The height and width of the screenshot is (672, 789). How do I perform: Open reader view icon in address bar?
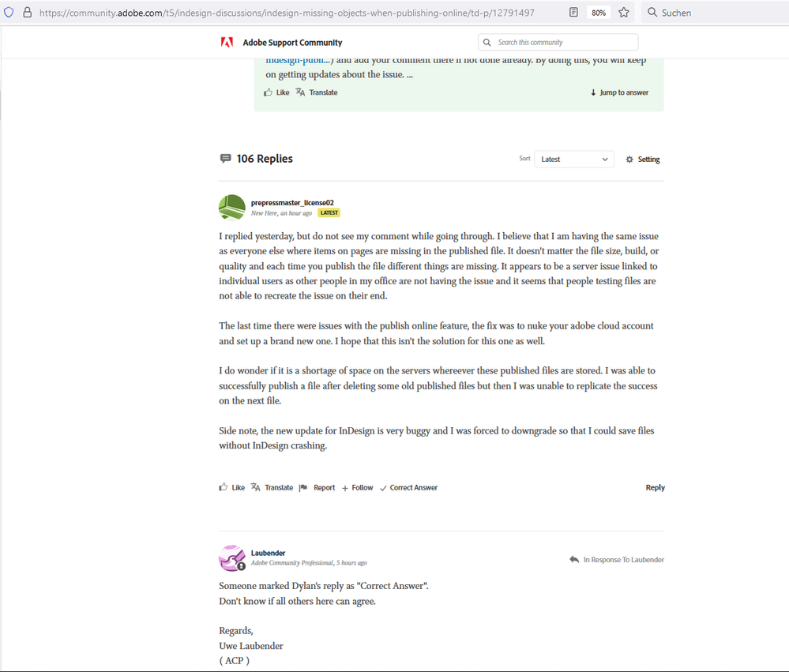pos(573,13)
